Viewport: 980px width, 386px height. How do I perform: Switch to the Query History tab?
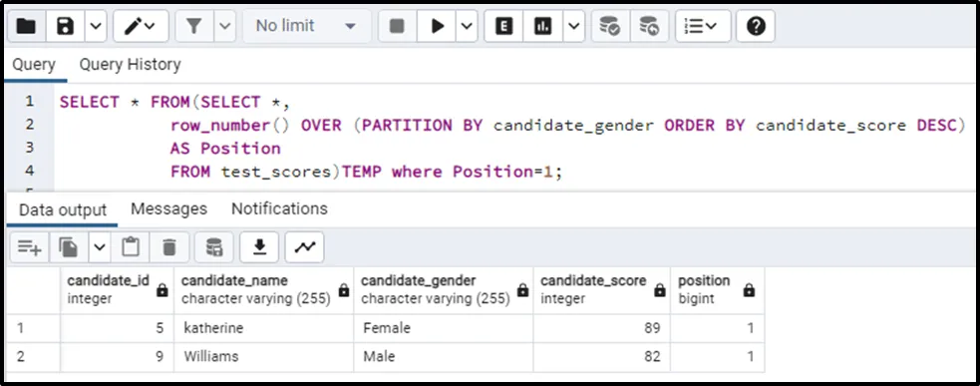[130, 65]
